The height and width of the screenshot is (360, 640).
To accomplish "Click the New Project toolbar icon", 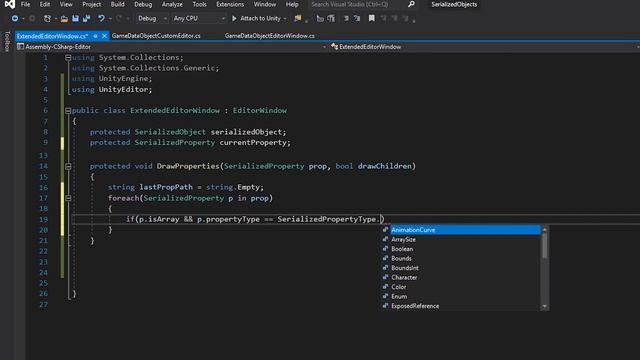I will [x=47, y=18].
